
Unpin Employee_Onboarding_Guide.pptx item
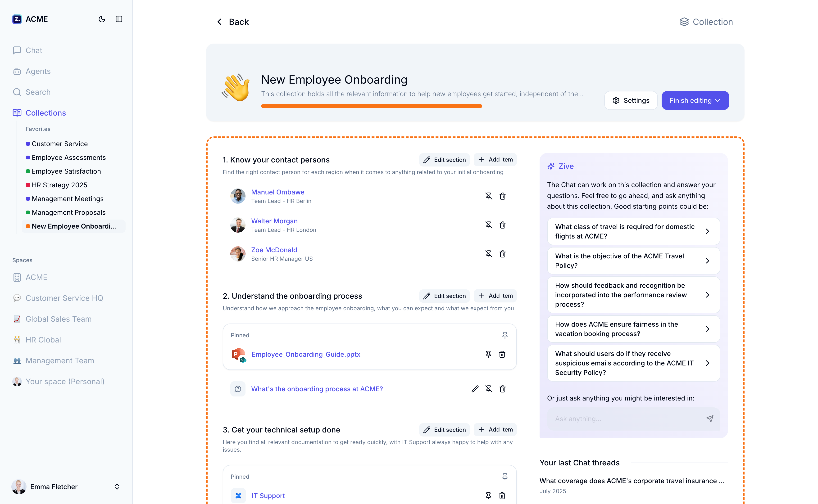pyautogui.click(x=488, y=354)
